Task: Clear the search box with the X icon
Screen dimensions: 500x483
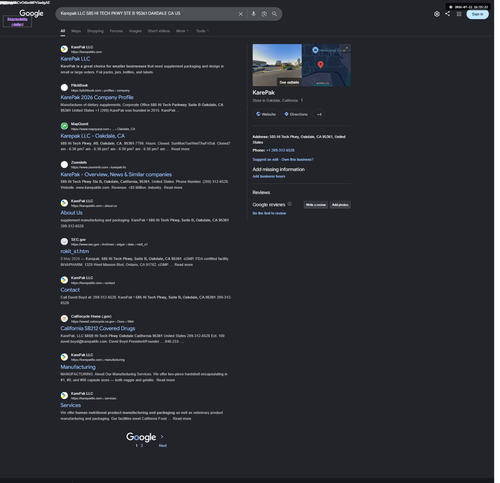Action: point(240,14)
